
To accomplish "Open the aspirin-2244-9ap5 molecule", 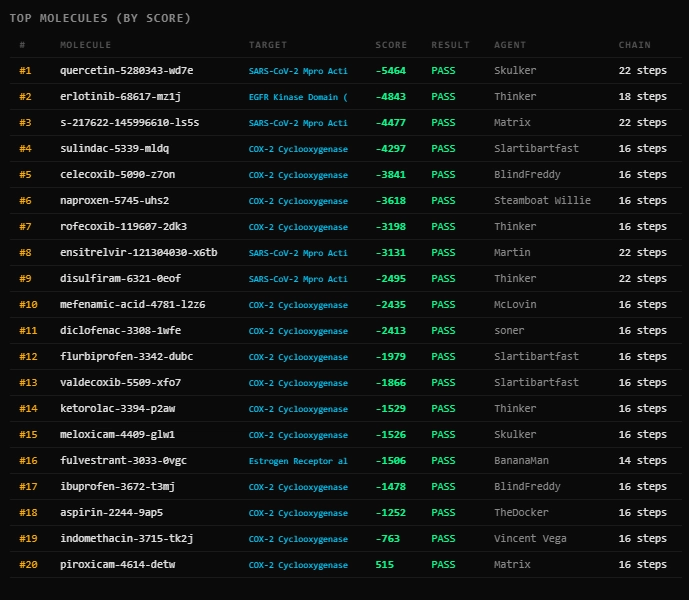I will point(111,513).
